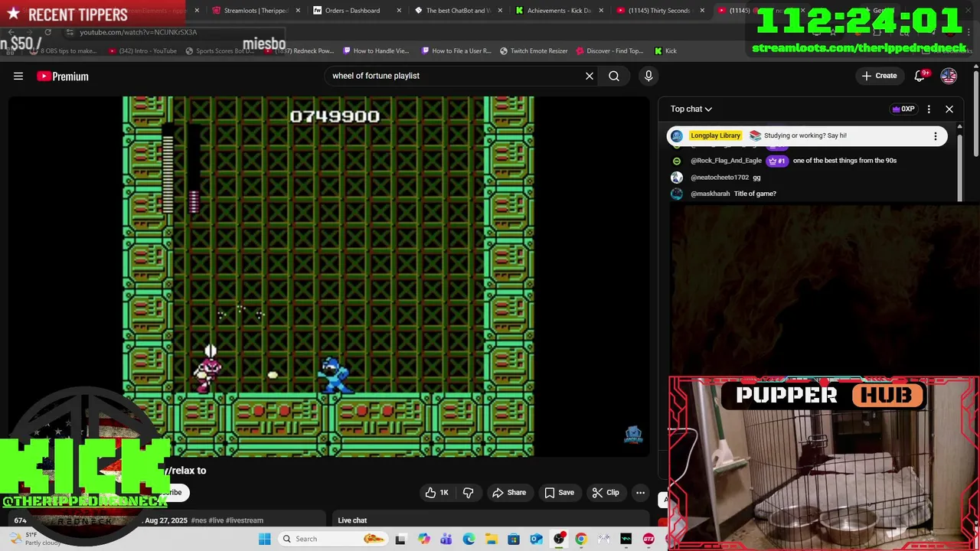Start voice search with microphone
980x551 pixels.
tap(648, 76)
